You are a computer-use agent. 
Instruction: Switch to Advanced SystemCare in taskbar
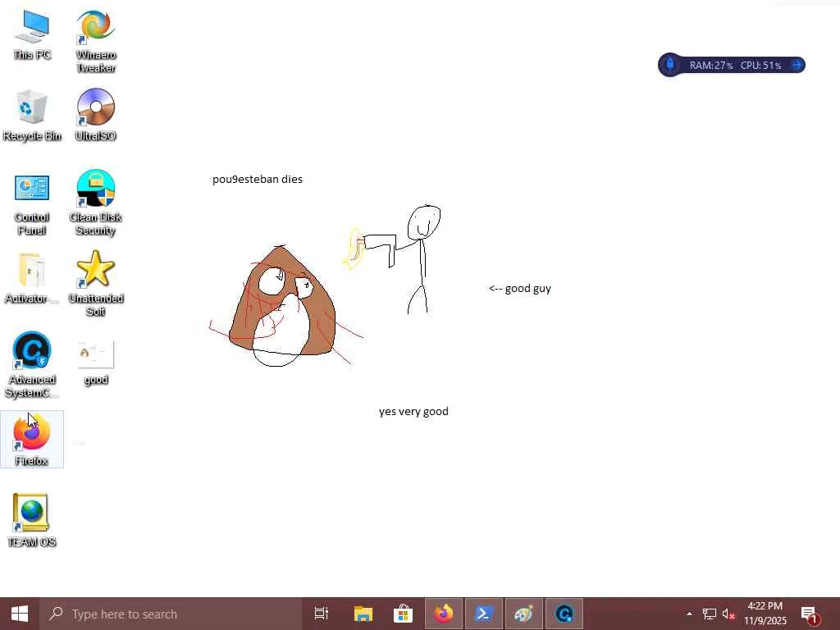(564, 614)
